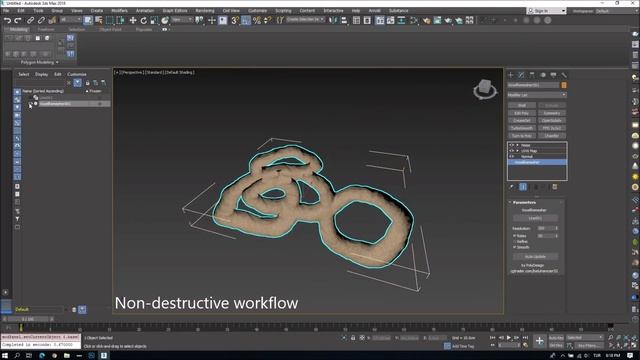Open the selection filter All dropdown
Viewport: 640px width, 360px height.
70,20
